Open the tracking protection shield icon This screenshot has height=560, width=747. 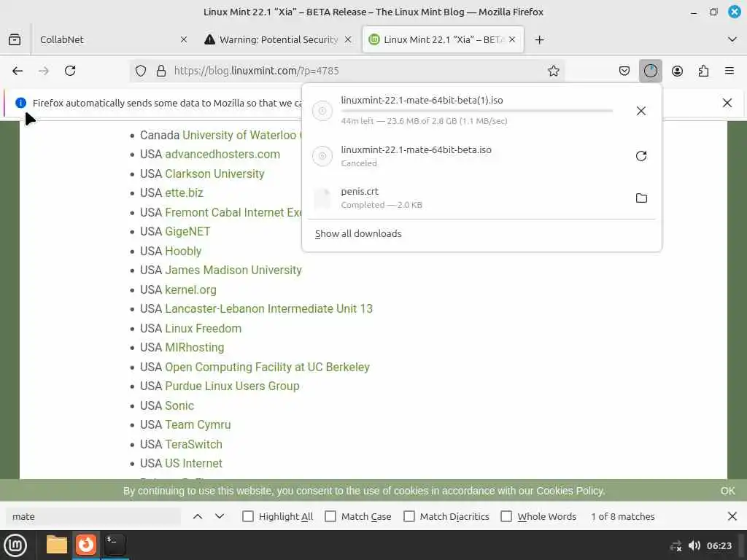coord(141,71)
